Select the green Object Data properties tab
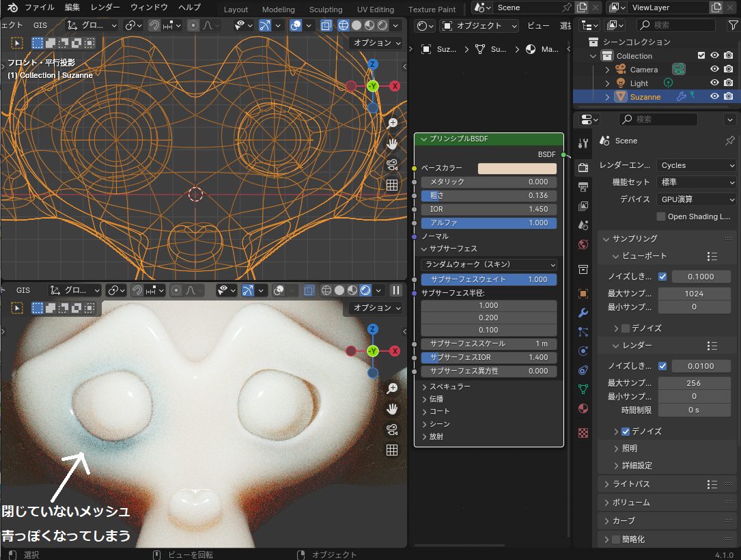The width and height of the screenshot is (741, 560). pos(583,391)
